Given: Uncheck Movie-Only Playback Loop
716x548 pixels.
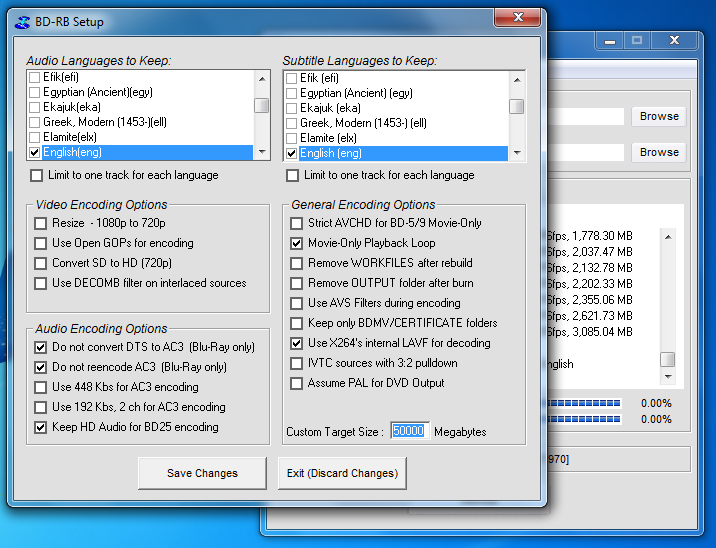Looking at the screenshot, I should (296, 243).
